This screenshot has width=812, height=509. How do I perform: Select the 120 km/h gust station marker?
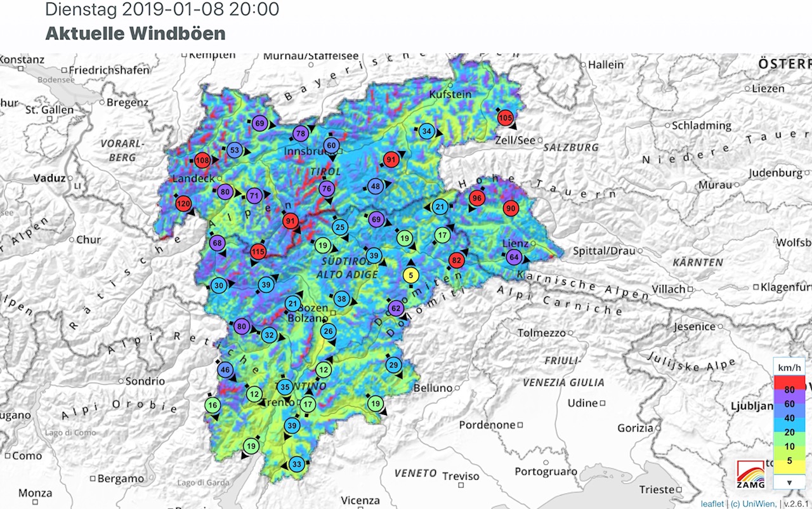[183, 204]
